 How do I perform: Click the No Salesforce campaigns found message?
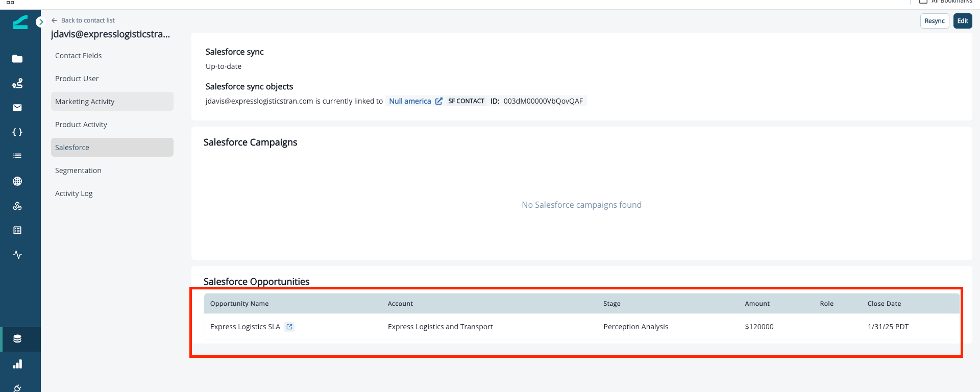tap(581, 205)
